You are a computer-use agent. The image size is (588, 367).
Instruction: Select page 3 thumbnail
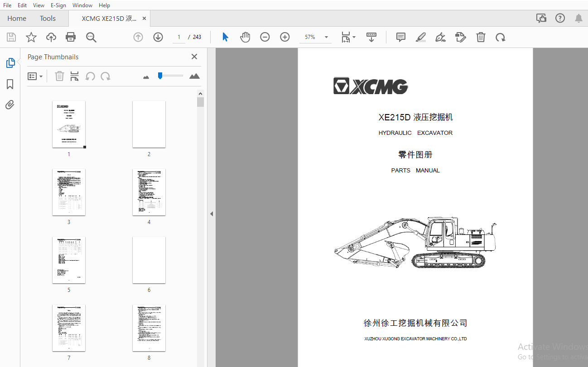(69, 192)
